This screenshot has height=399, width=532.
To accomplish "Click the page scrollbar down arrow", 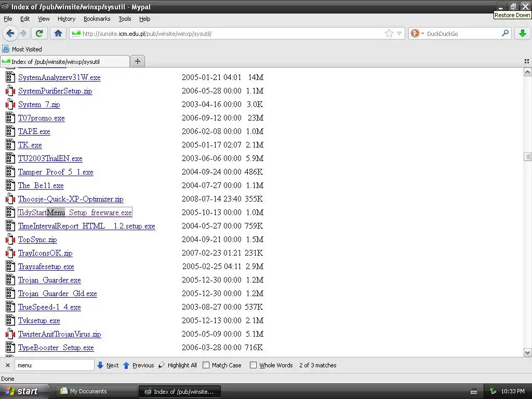I will 527,353.
